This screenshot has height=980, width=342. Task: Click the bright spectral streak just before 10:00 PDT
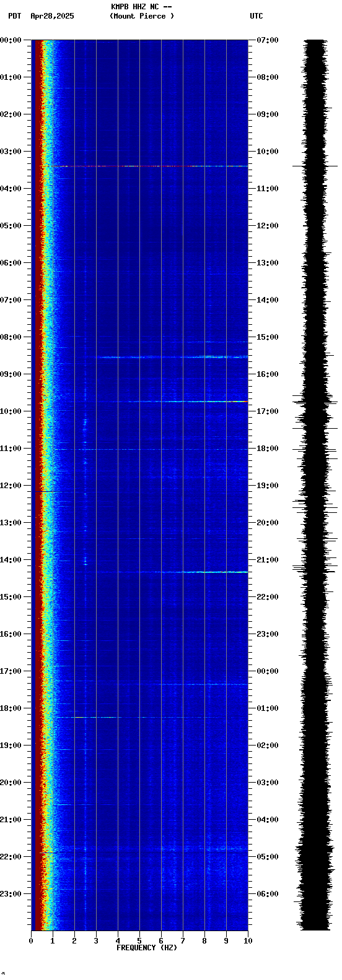coord(188,402)
